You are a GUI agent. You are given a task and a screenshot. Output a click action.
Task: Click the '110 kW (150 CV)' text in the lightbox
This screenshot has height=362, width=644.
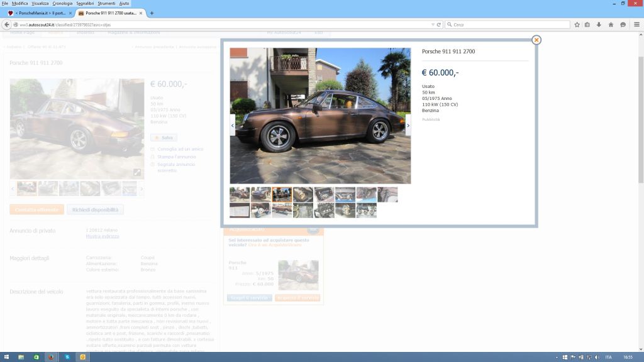pyautogui.click(x=440, y=104)
